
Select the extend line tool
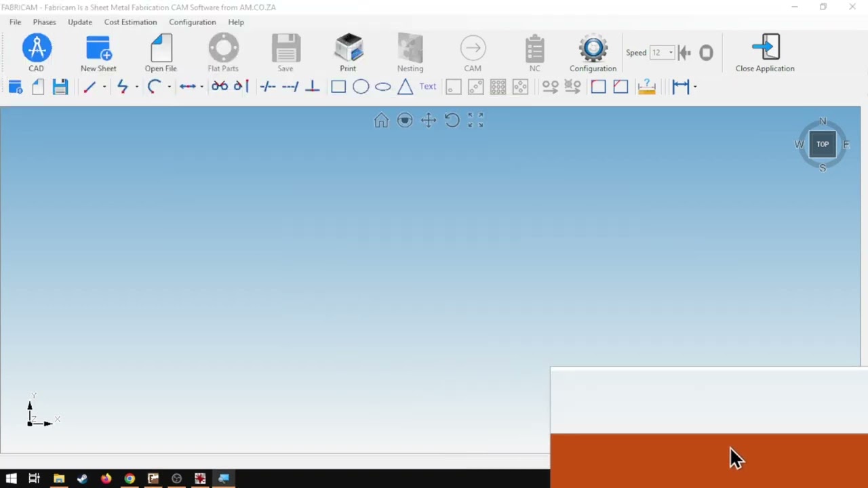click(x=290, y=87)
